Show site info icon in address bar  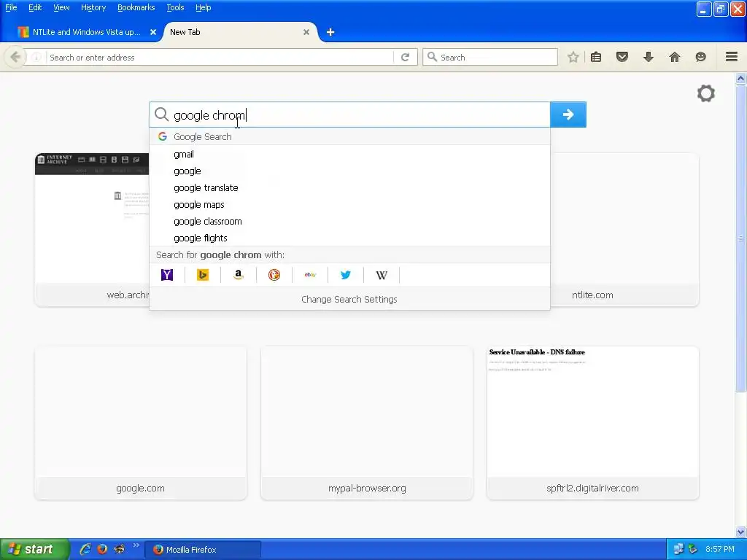tap(36, 57)
